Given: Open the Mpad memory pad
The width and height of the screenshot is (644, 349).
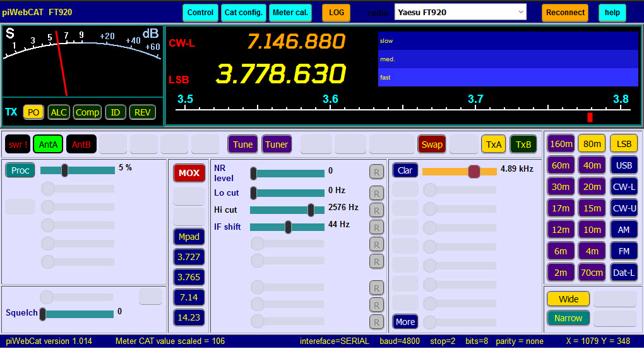Looking at the screenshot, I should pos(189,237).
